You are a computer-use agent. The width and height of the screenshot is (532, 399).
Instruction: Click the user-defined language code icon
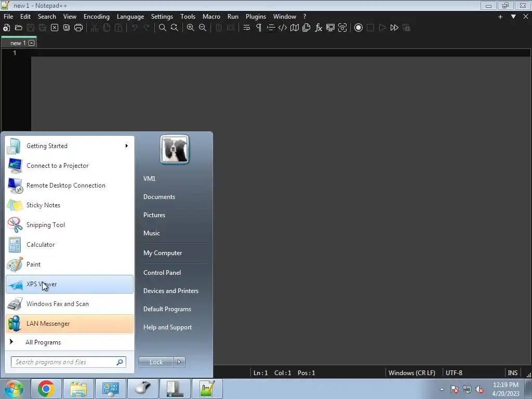pyautogui.click(x=283, y=28)
